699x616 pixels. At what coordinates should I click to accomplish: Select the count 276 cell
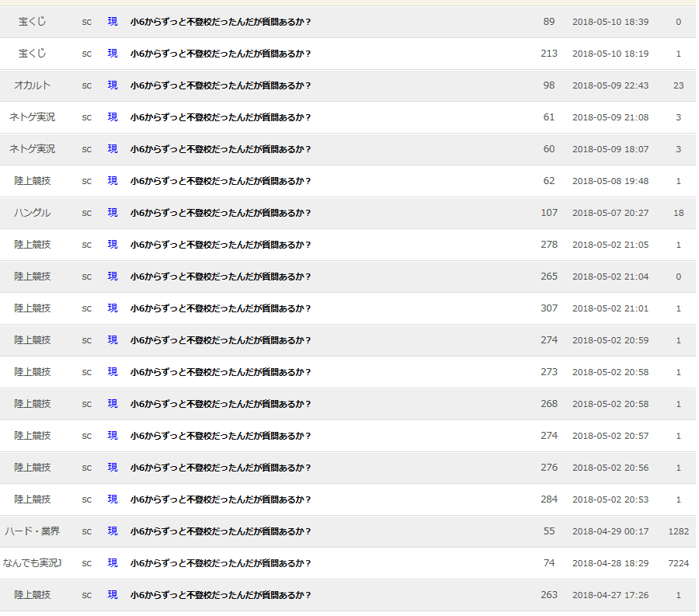tap(549, 468)
